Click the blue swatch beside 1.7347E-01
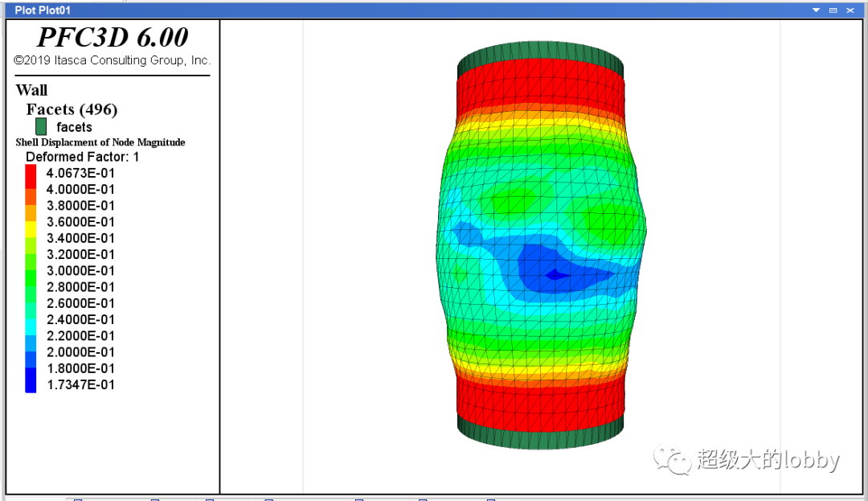 coord(31,380)
